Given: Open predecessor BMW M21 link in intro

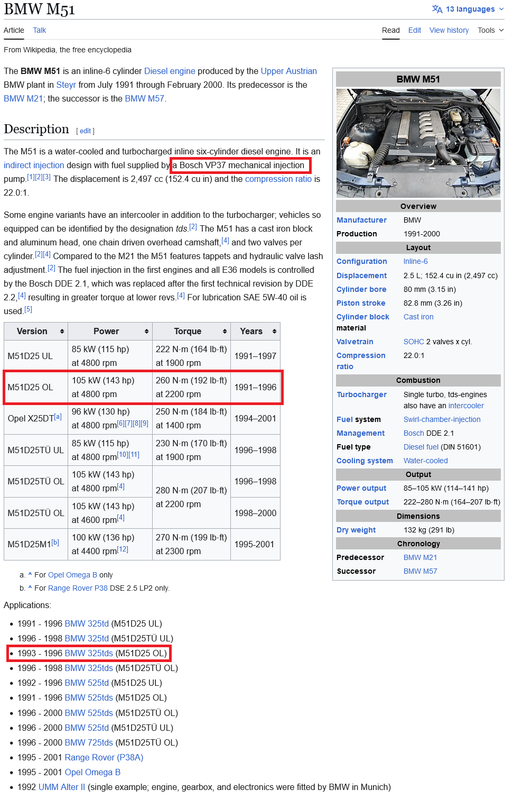Looking at the screenshot, I should pyautogui.click(x=23, y=98).
